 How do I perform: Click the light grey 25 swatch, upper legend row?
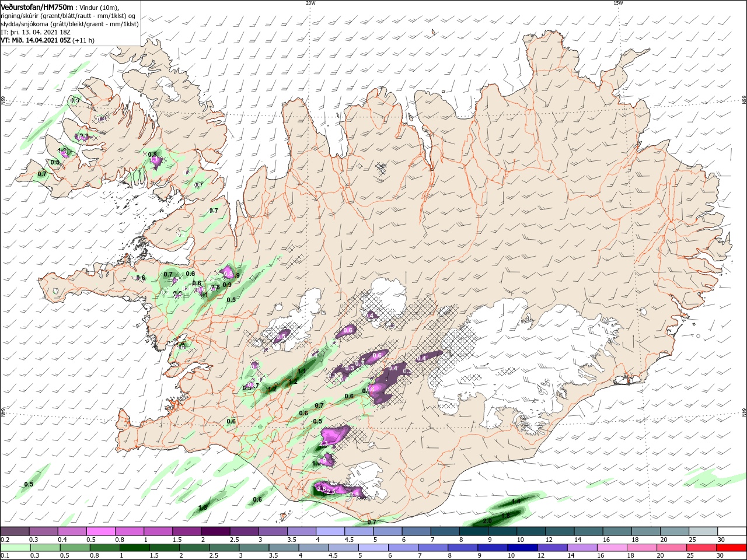[704, 531]
